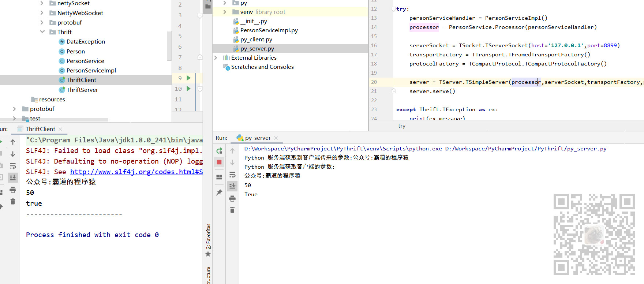The image size is (644, 284).
Task: Open PersonServiceImpl Java class
Action: [x=91, y=71]
